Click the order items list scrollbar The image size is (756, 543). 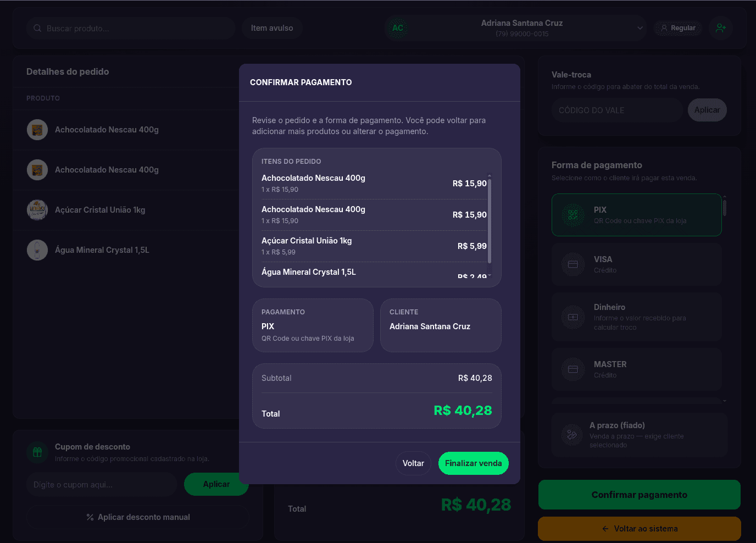[x=490, y=221]
